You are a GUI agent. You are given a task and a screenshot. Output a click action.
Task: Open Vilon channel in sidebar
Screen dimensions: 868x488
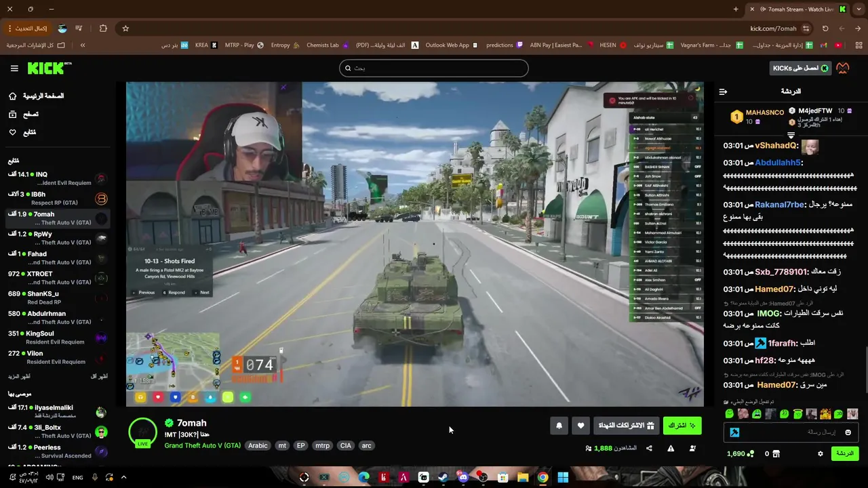point(58,357)
